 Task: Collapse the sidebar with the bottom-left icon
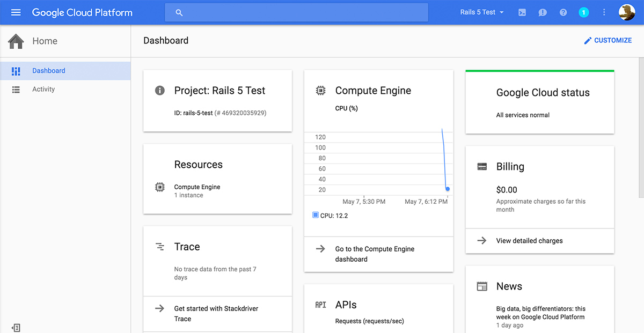click(x=16, y=327)
